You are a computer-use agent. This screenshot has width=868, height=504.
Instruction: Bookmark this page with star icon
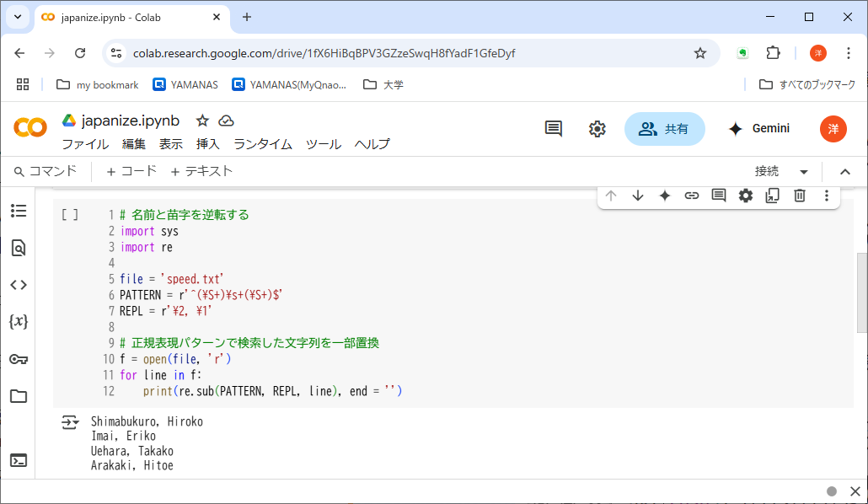699,53
